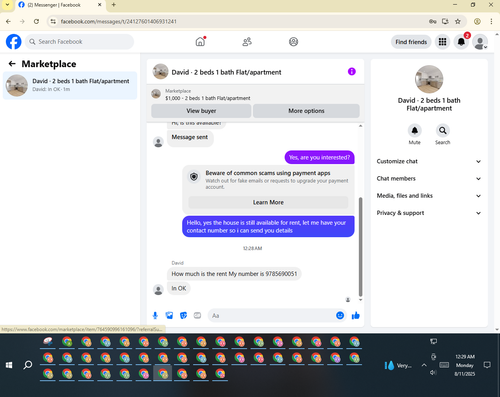Screen dimensions: 500x397
Task: Expand Privacy & support section
Action: 429,213
